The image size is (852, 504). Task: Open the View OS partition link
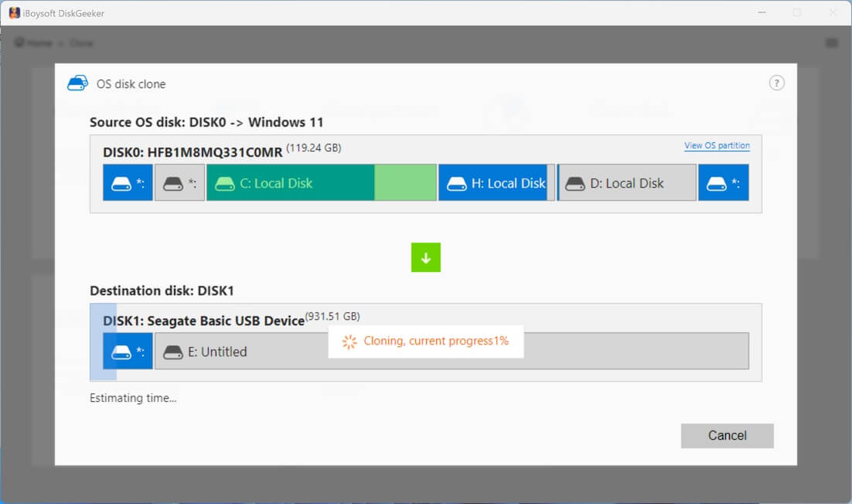tap(717, 145)
